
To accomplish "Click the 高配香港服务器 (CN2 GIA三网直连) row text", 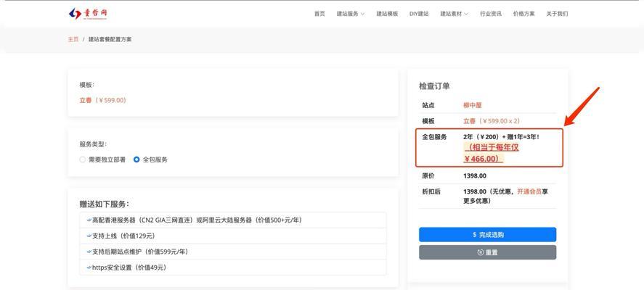I will pyautogui.click(x=197, y=220).
